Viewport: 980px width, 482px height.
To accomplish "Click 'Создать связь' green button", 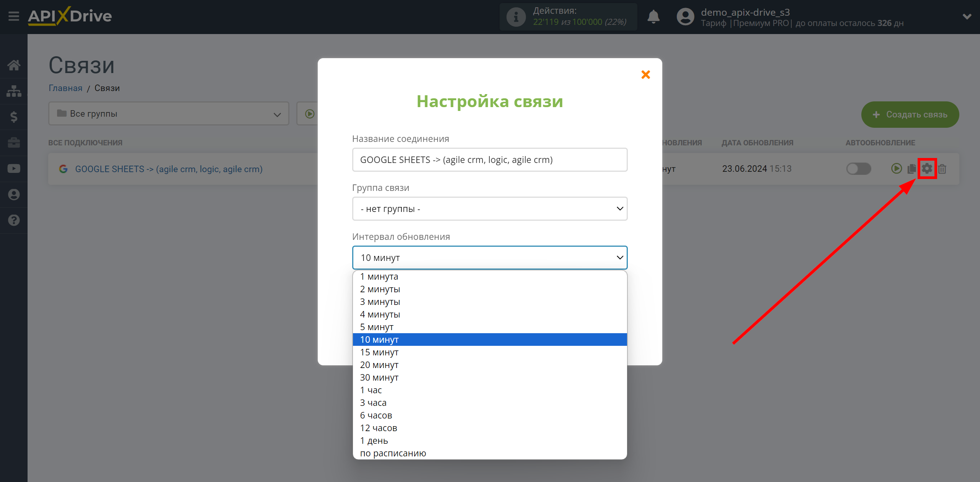I will tap(911, 114).
